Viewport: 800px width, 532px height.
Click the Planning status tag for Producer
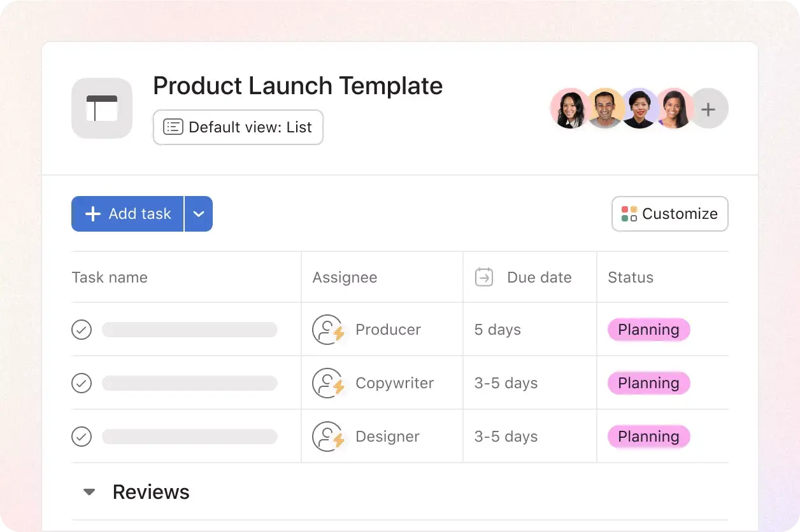point(648,330)
